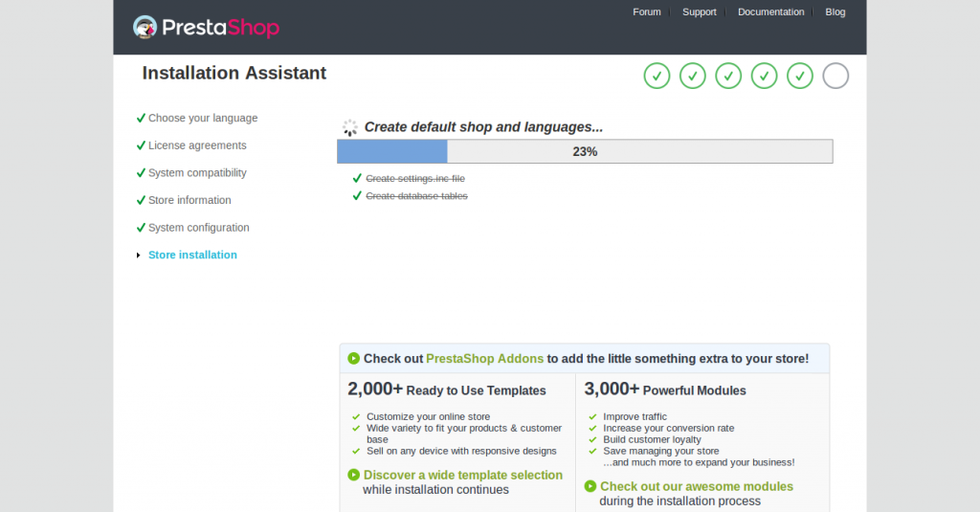Click the loading spinner beside Create default shop
This screenshot has height=512, width=980.
(350, 127)
